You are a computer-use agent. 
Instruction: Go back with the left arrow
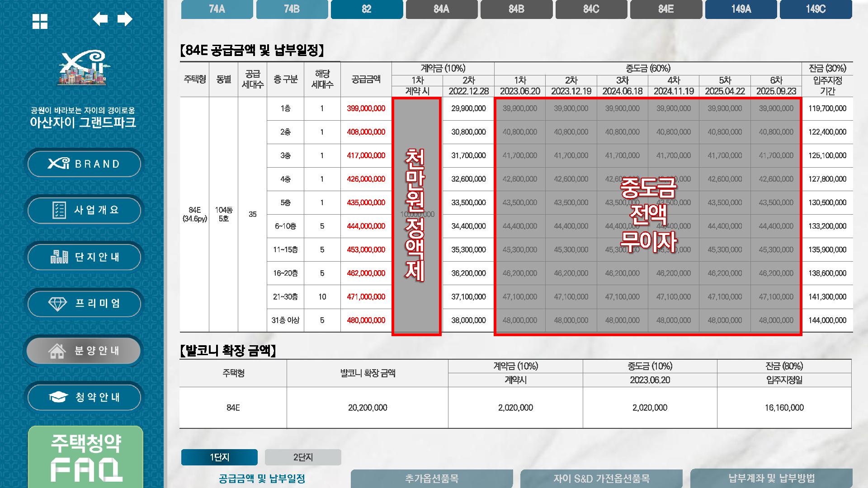pos(100,19)
